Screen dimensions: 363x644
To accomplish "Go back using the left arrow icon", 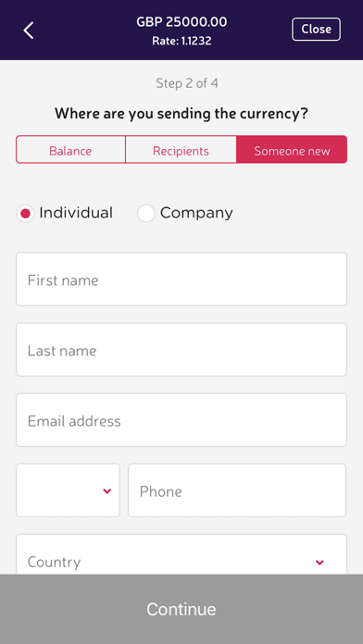I will point(29,31).
